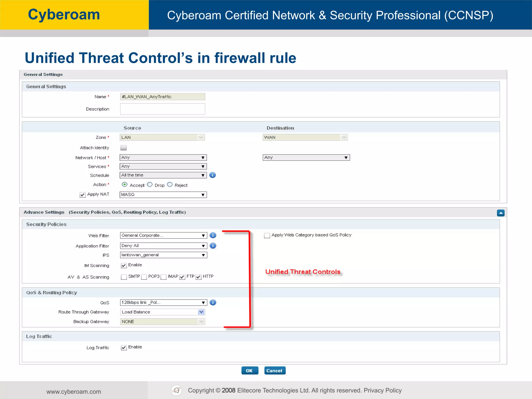532x399 pixels.
Task: Open the IPS lantowan_general dropdown
Action: [164, 255]
